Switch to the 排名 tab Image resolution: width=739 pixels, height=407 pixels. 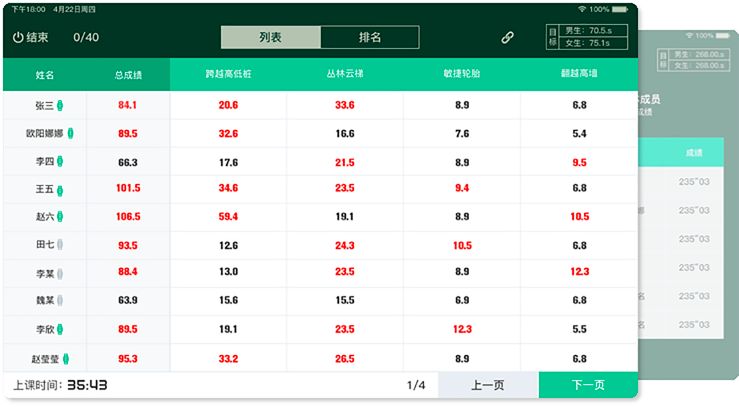point(370,38)
